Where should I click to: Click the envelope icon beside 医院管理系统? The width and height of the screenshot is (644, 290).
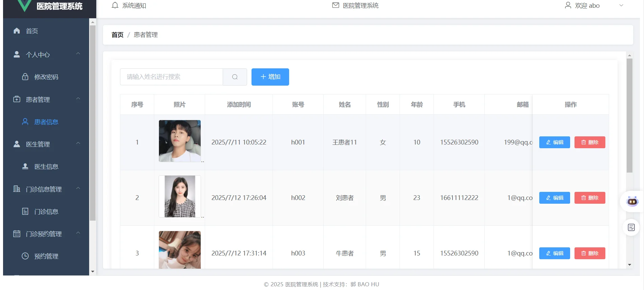click(x=336, y=5)
